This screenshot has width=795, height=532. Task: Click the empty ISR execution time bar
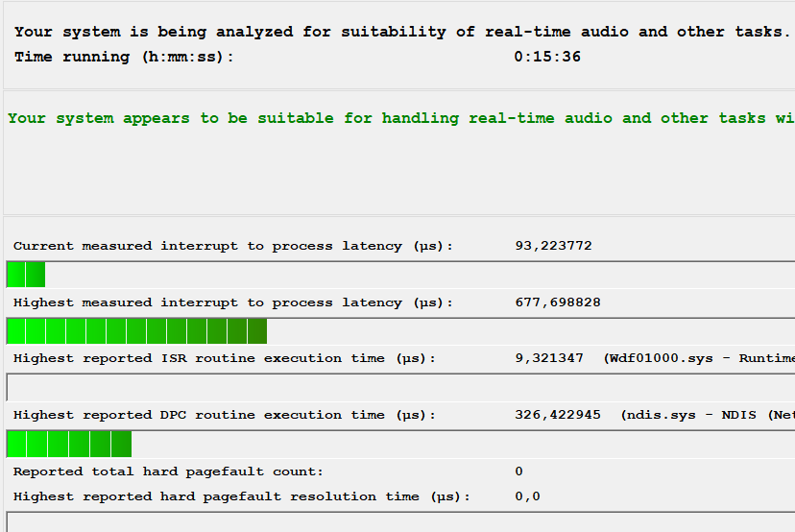[x=400, y=387]
